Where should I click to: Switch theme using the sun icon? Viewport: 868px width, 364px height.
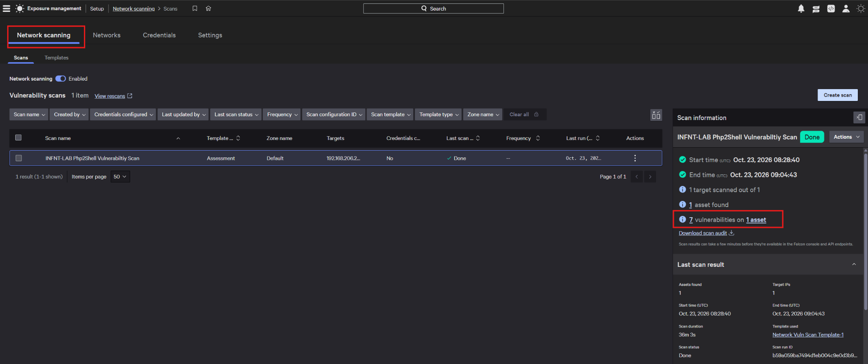[x=860, y=8]
